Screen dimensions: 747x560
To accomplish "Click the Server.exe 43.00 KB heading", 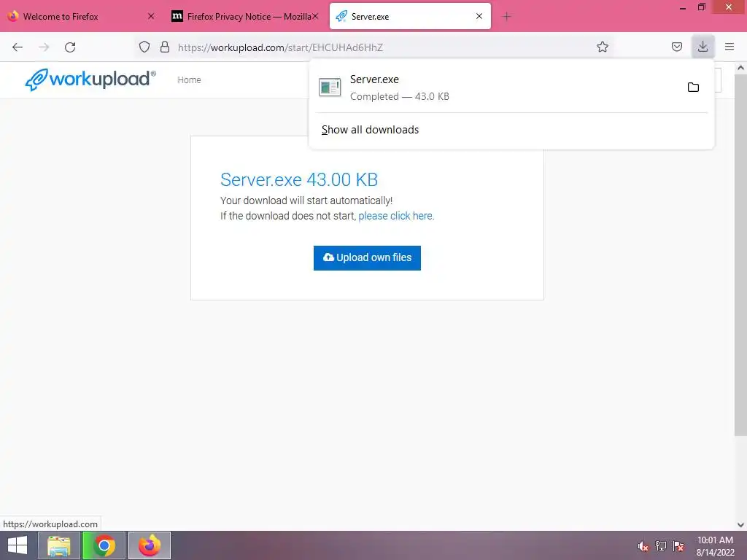I will [299, 179].
